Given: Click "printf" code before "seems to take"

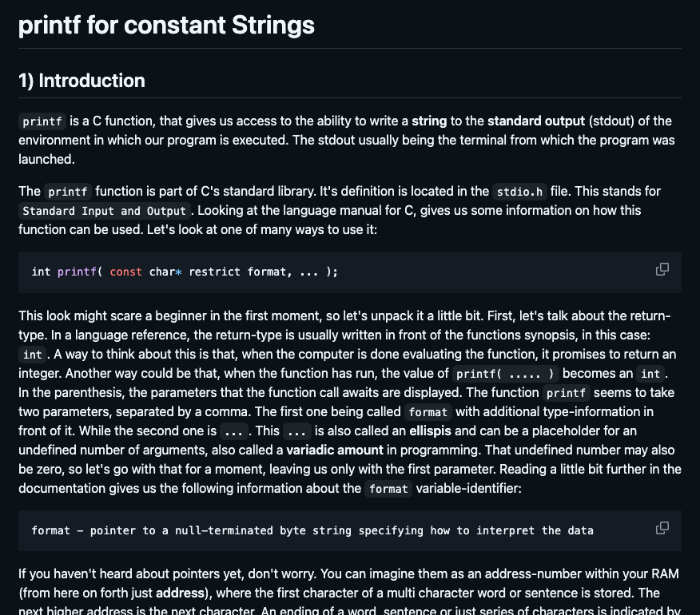Looking at the screenshot, I should 566,393.
